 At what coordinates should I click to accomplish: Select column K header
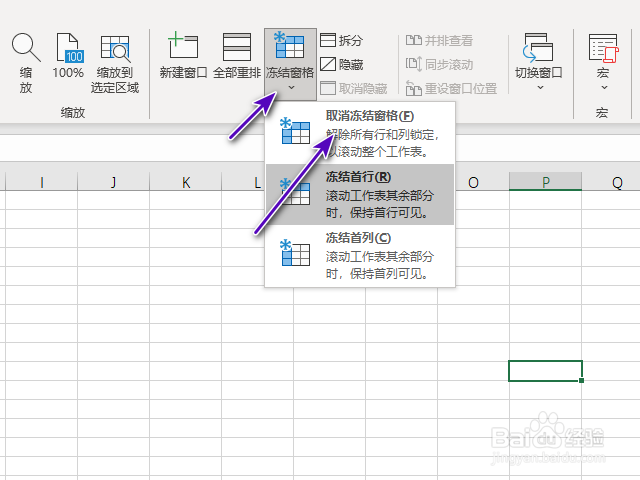pyautogui.click(x=186, y=182)
